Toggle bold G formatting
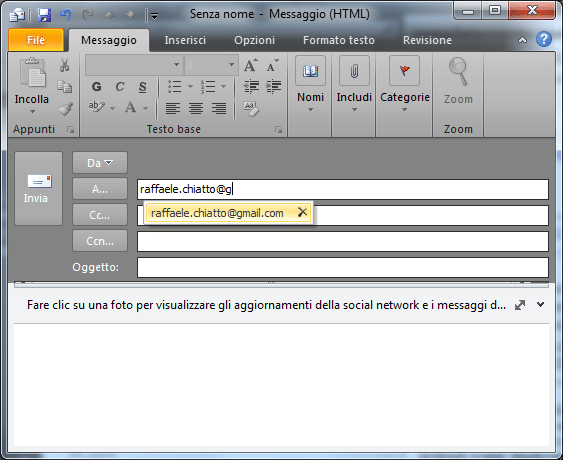 97,87
